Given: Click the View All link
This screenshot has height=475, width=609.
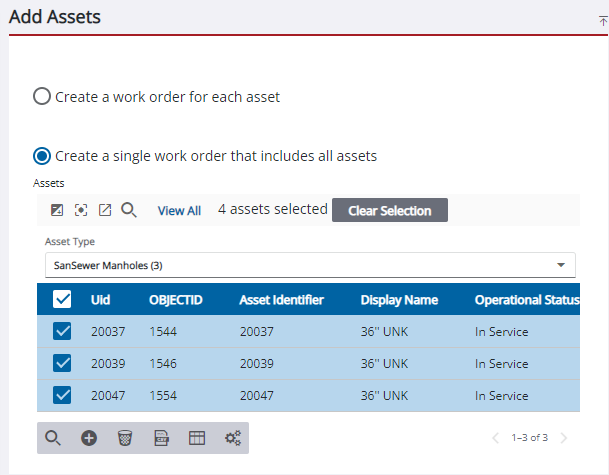Looking at the screenshot, I should pyautogui.click(x=179, y=211).
